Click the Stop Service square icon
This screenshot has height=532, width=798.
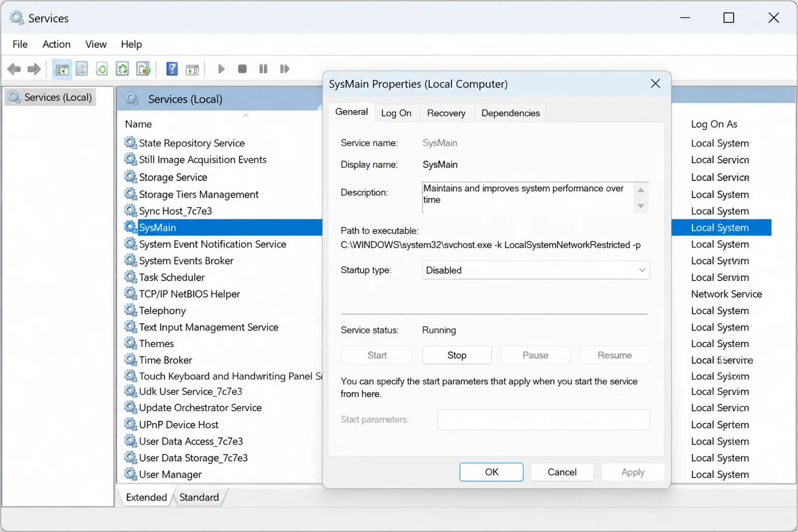point(242,69)
